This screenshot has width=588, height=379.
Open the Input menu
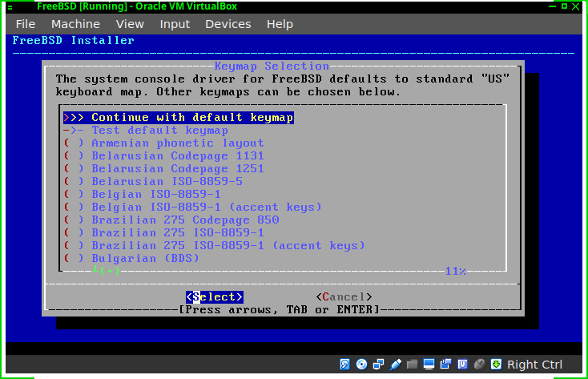click(x=175, y=24)
